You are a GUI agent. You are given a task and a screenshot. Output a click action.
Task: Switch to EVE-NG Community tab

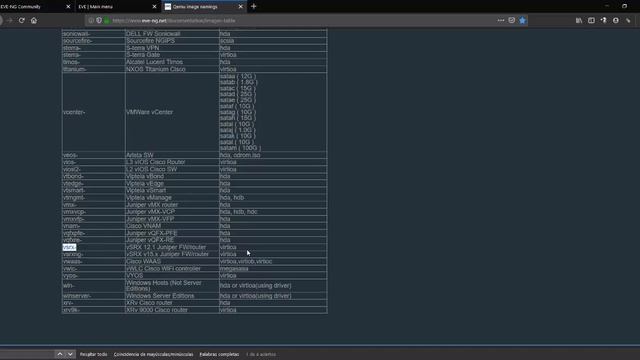tap(32, 7)
